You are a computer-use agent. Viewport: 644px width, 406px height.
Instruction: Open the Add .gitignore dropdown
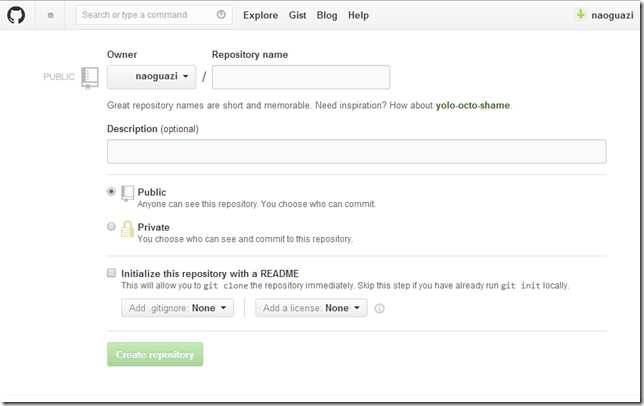[x=177, y=308]
